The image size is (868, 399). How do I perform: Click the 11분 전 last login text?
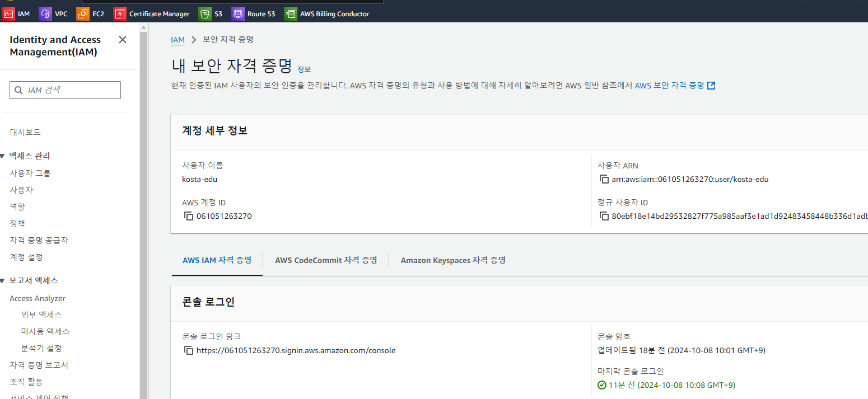[672, 385]
